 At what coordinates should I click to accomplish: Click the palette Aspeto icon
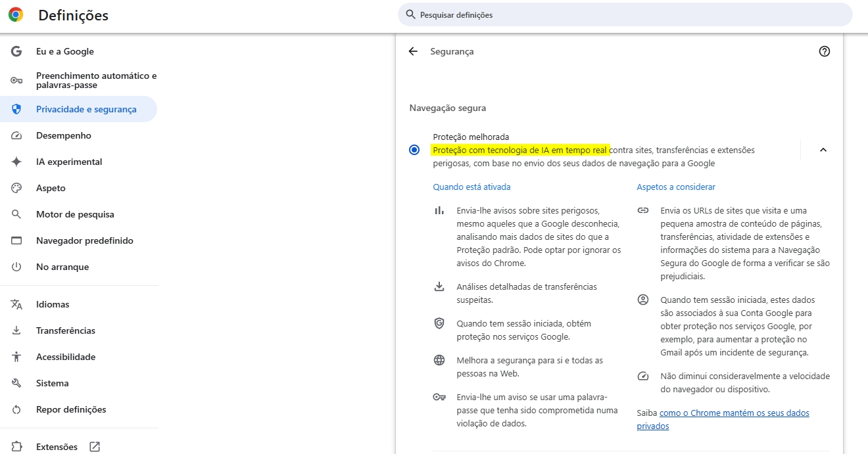point(16,188)
